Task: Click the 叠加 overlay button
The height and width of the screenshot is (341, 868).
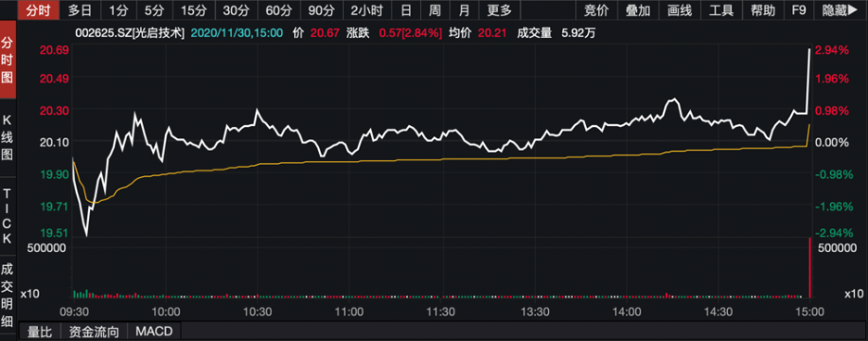Action: 638,10
